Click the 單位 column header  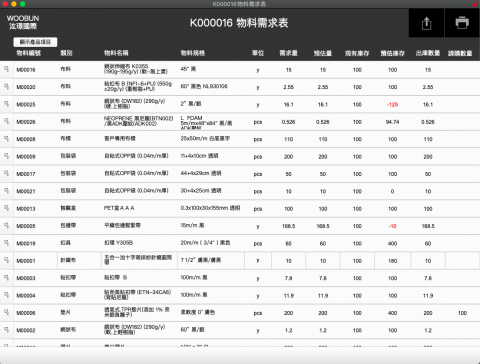(x=258, y=53)
